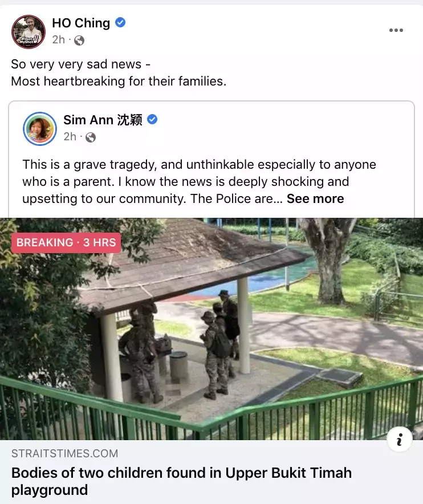Click the verified badge beside Sim Ann 沈颖

coord(152,120)
